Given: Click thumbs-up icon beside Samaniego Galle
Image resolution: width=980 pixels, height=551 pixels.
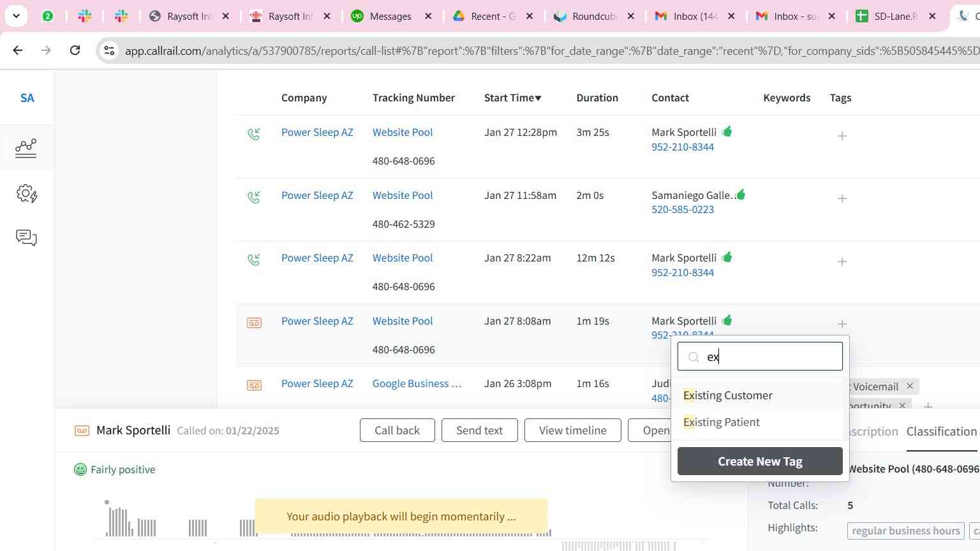Looking at the screenshot, I should [740, 195].
